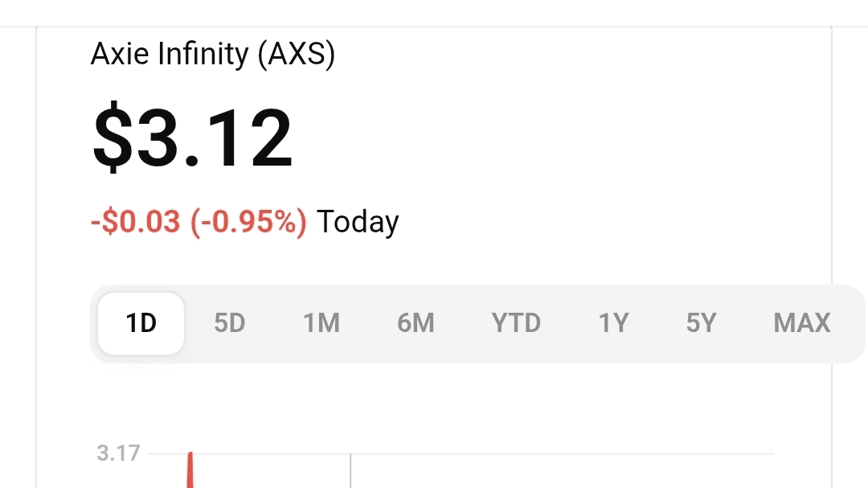
Task: Open the 1M price history
Action: (x=321, y=322)
